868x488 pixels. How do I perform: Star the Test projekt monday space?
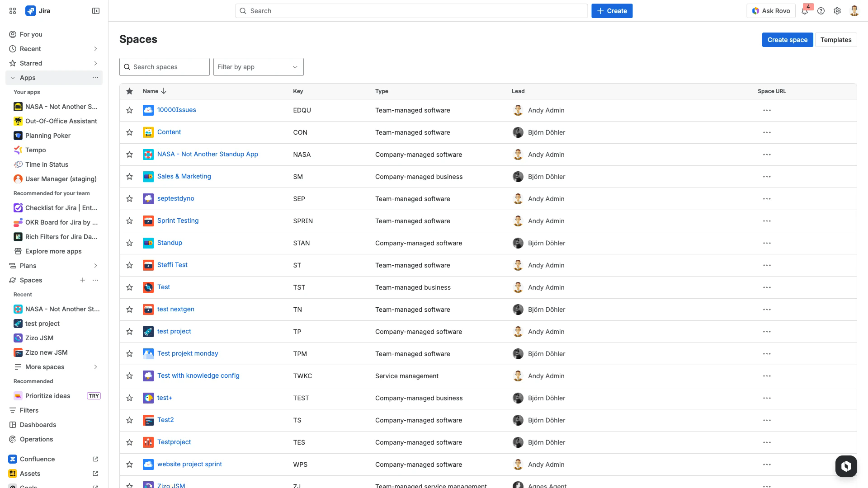pyautogui.click(x=130, y=354)
